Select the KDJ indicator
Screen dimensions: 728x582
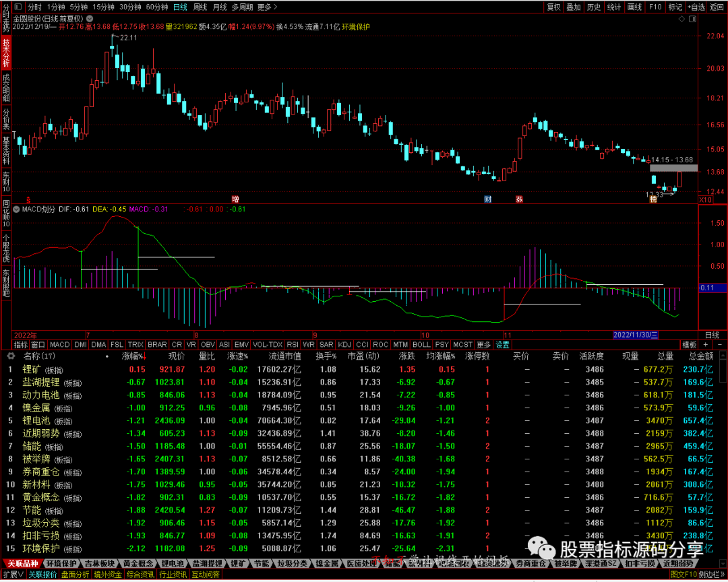345,345
